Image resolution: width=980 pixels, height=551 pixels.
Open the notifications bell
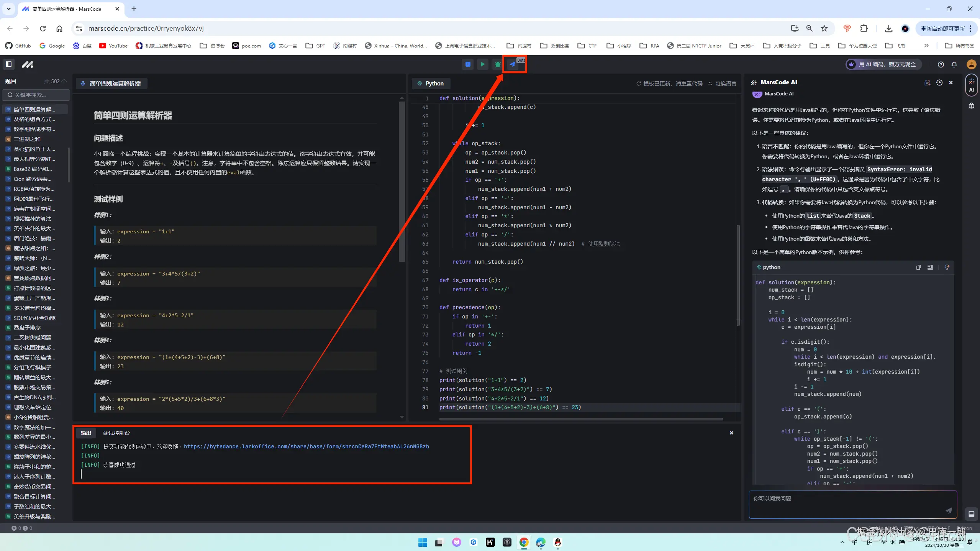pos(954,64)
